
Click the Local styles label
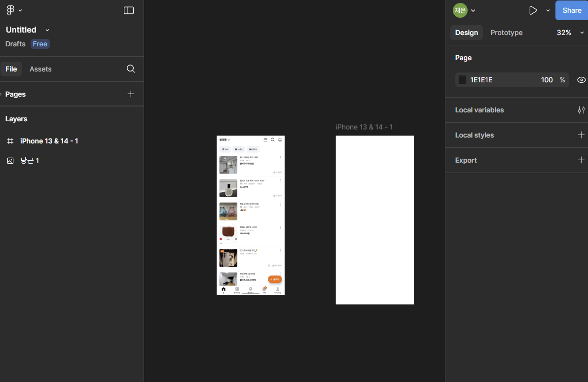[x=475, y=135]
